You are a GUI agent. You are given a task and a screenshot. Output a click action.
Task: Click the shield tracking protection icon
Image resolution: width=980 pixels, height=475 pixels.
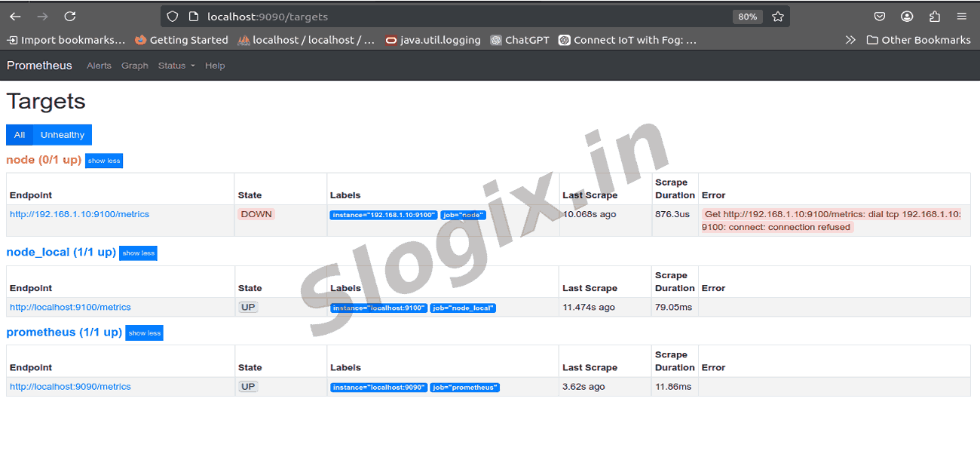[x=173, y=17]
